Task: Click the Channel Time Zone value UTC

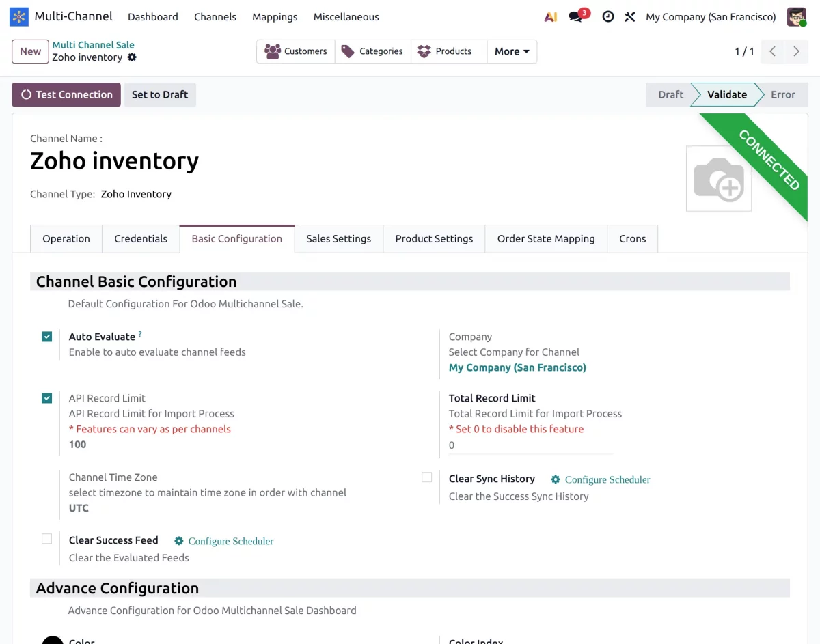Action: [x=79, y=508]
